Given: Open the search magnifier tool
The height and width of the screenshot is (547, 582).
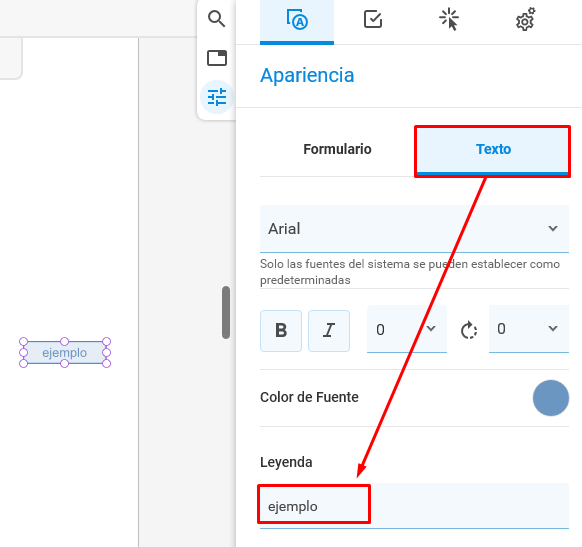Looking at the screenshot, I should point(216,19).
